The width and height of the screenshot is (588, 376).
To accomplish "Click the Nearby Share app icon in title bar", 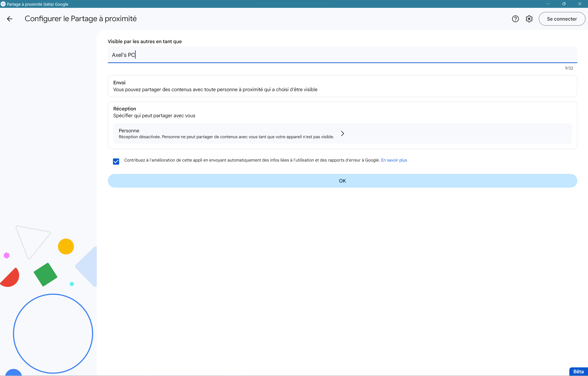I will point(3,4).
